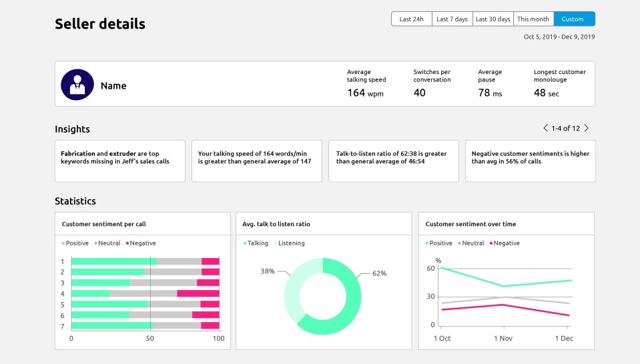640x364 pixels.
Task: Switch to Last 30 days range
Action: (493, 19)
